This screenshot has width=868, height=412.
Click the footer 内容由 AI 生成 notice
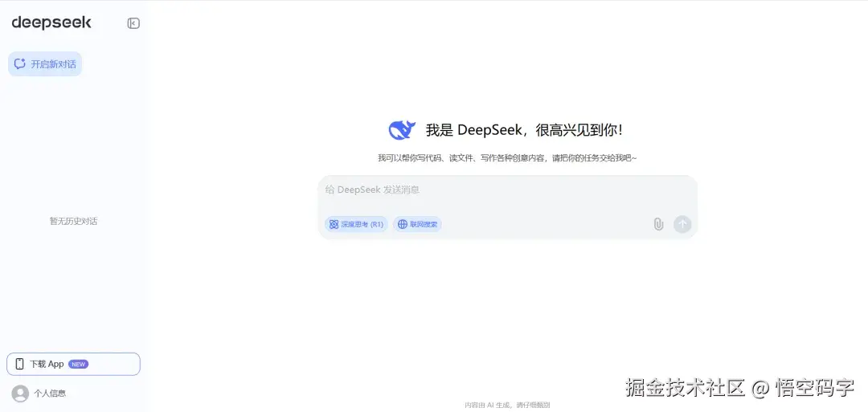[x=507, y=405]
